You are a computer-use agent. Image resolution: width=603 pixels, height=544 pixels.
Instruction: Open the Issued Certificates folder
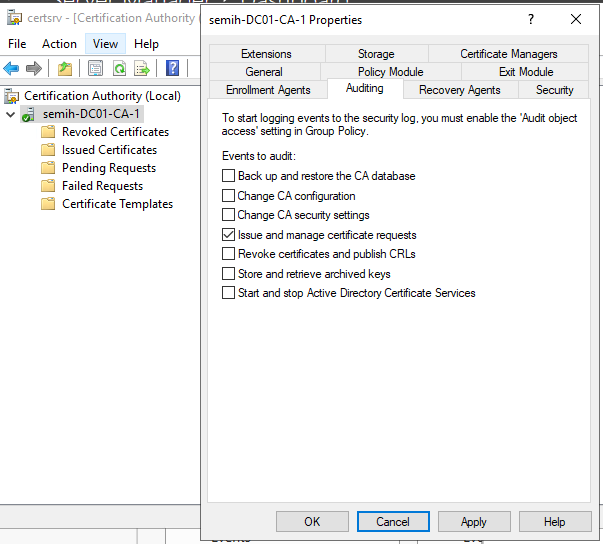coord(108,150)
